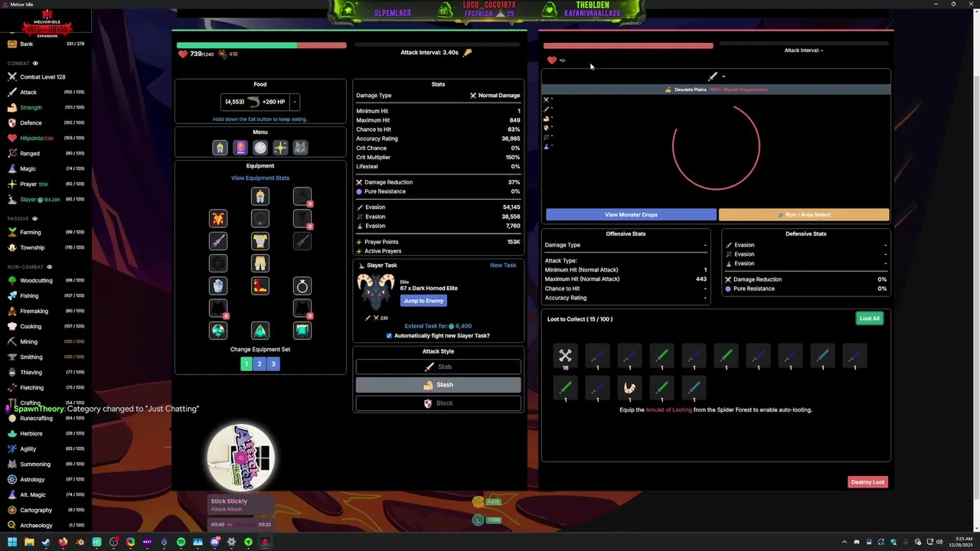Open Astrology skill in sidebar
Image resolution: width=980 pixels, height=551 pixels.
46,479
